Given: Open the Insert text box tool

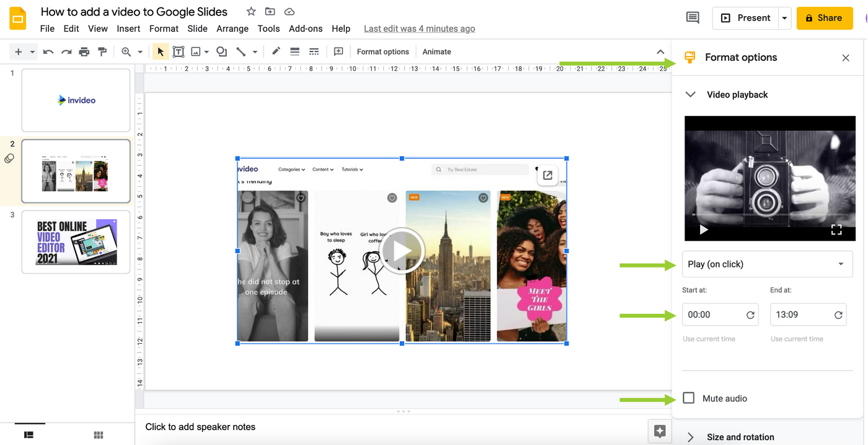Looking at the screenshot, I should tap(179, 52).
